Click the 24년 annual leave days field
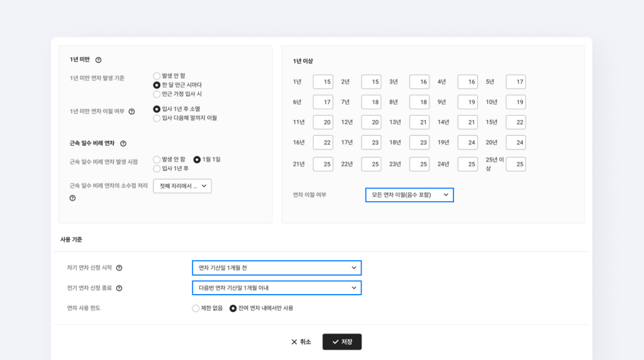 pos(468,164)
